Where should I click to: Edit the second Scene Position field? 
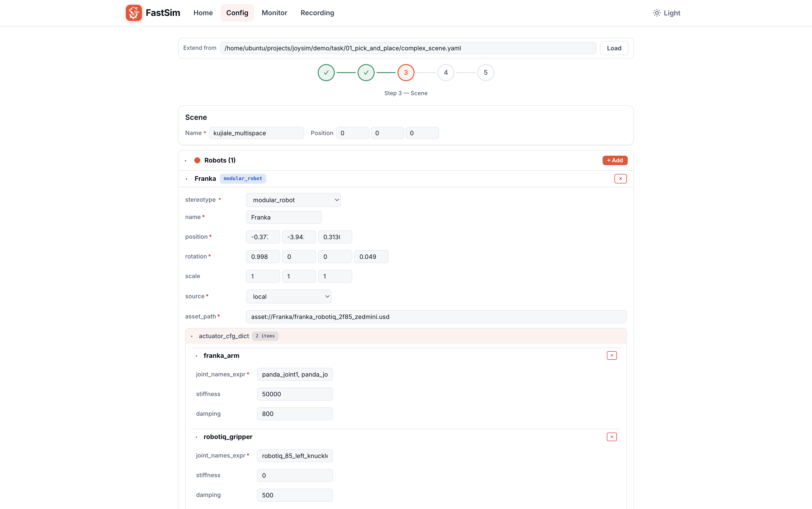[388, 133]
